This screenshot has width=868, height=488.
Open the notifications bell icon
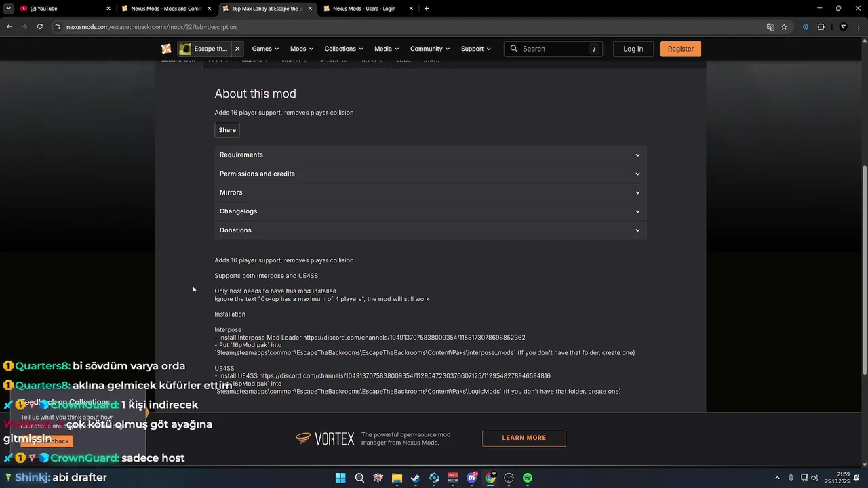tap(856, 478)
